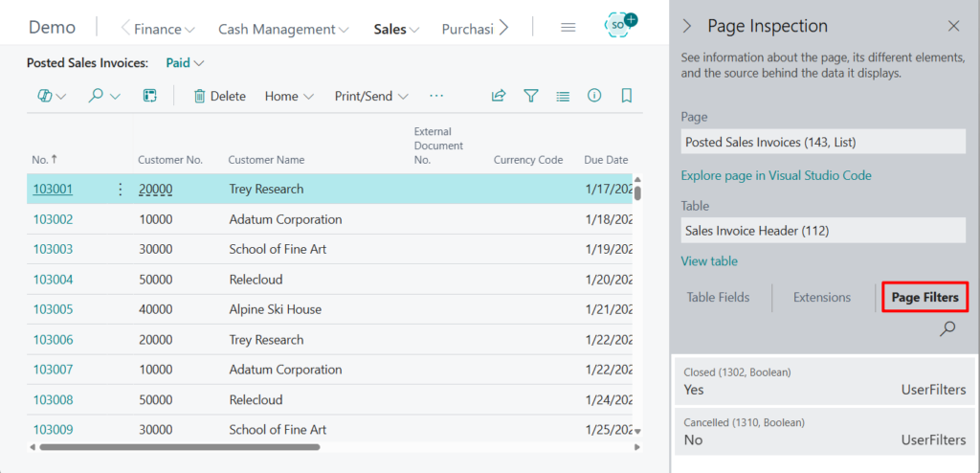Image resolution: width=980 pixels, height=473 pixels.
Task: Open the Cash Management menu
Action: pos(283,29)
